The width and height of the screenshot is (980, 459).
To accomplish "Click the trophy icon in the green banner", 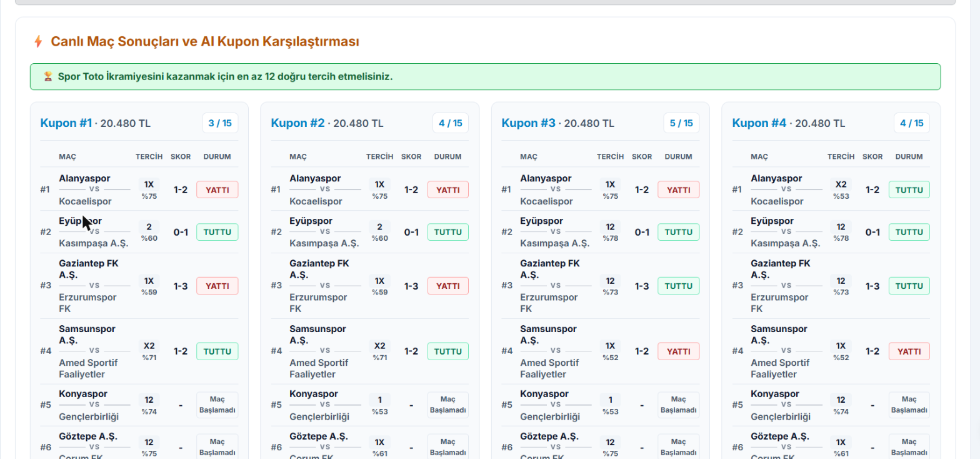I will point(48,77).
